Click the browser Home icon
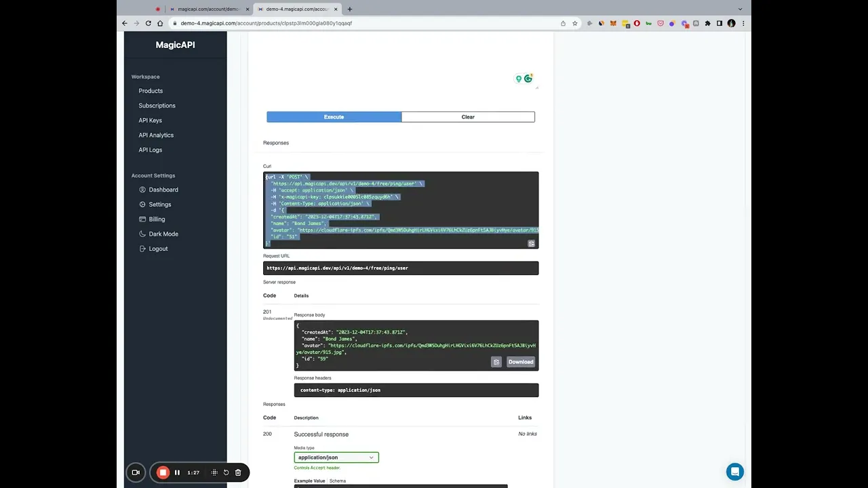The height and width of the screenshot is (488, 868). pos(160,23)
